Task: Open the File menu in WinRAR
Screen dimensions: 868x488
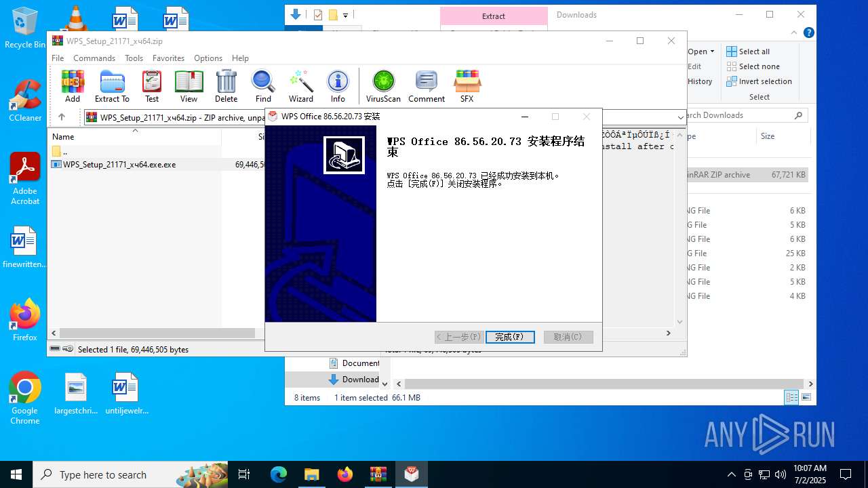Action: pyautogui.click(x=58, y=58)
